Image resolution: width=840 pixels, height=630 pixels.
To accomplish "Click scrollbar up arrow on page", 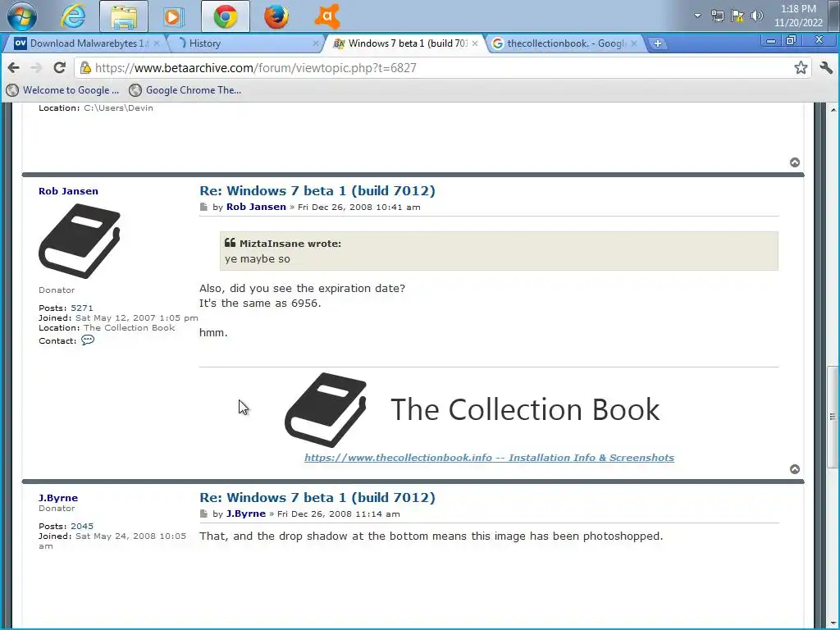I will tap(833, 110).
